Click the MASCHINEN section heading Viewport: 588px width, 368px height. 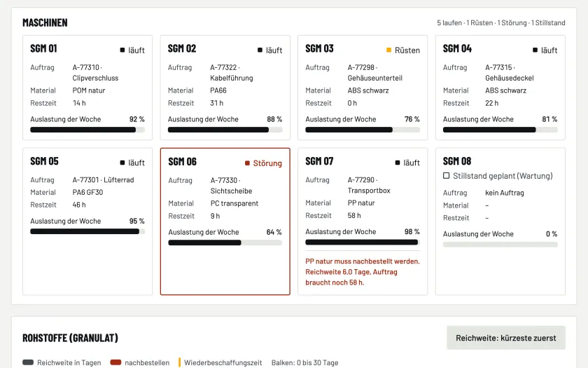click(45, 22)
